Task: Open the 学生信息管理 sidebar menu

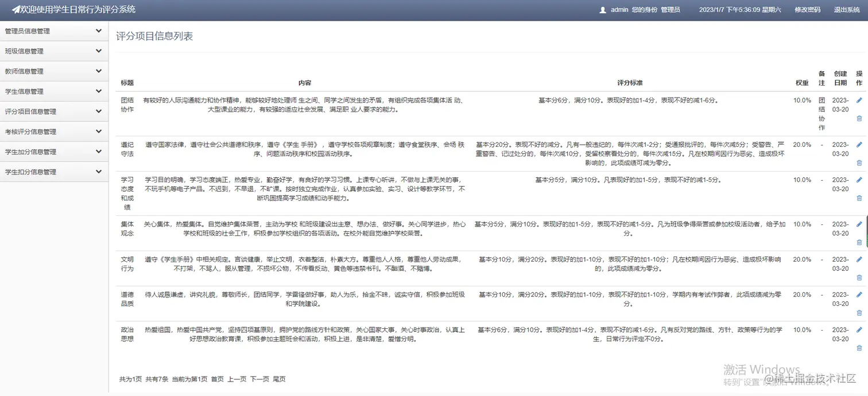Action: [x=54, y=91]
